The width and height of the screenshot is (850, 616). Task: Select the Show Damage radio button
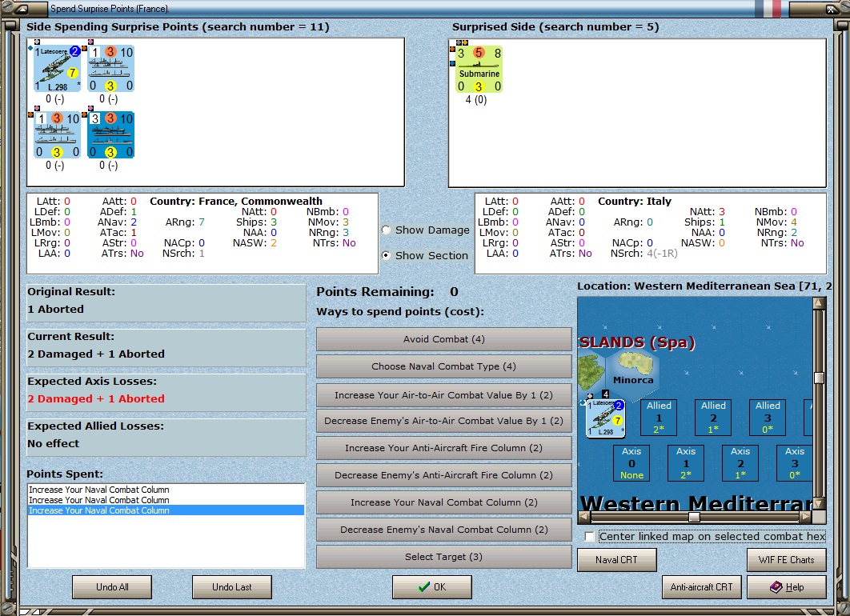coord(386,230)
